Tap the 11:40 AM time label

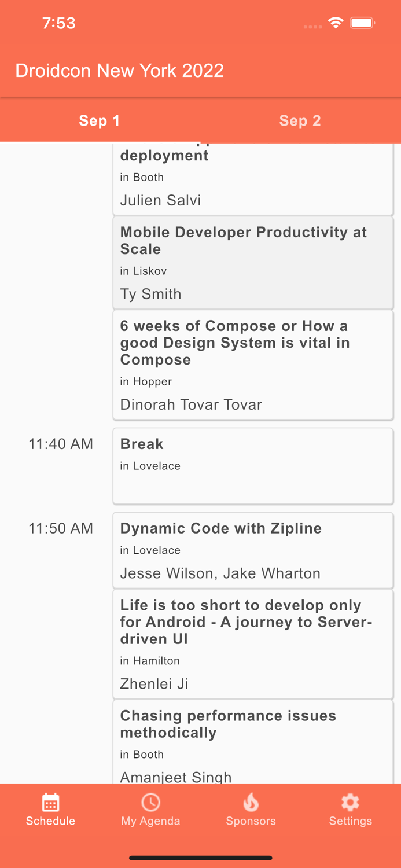coord(60,444)
